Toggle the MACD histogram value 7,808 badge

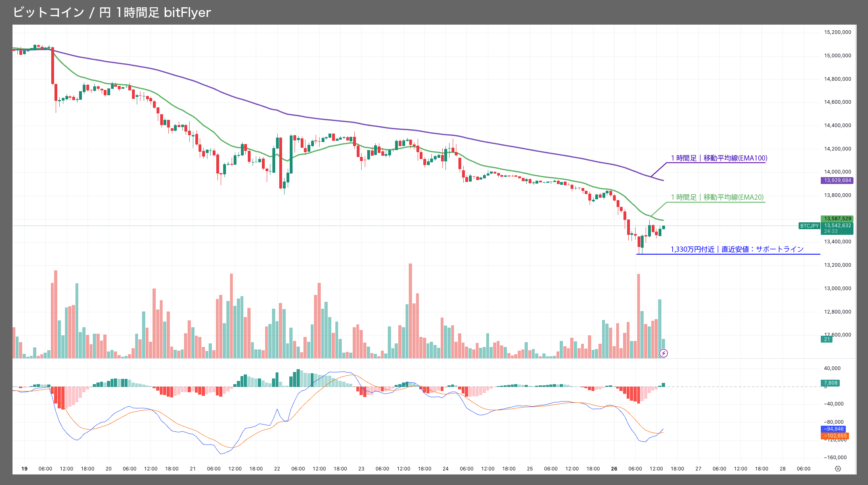click(830, 383)
